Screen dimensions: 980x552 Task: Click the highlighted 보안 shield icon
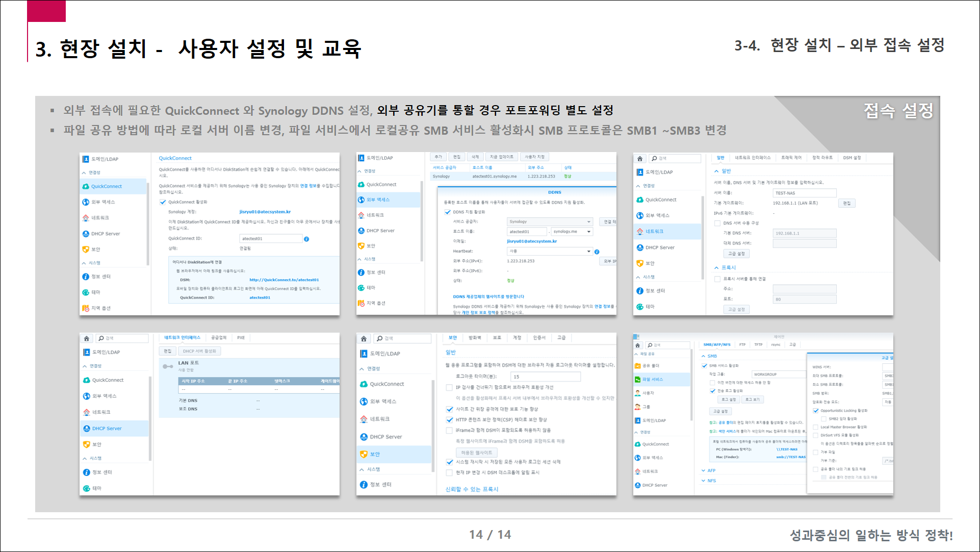[364, 454]
